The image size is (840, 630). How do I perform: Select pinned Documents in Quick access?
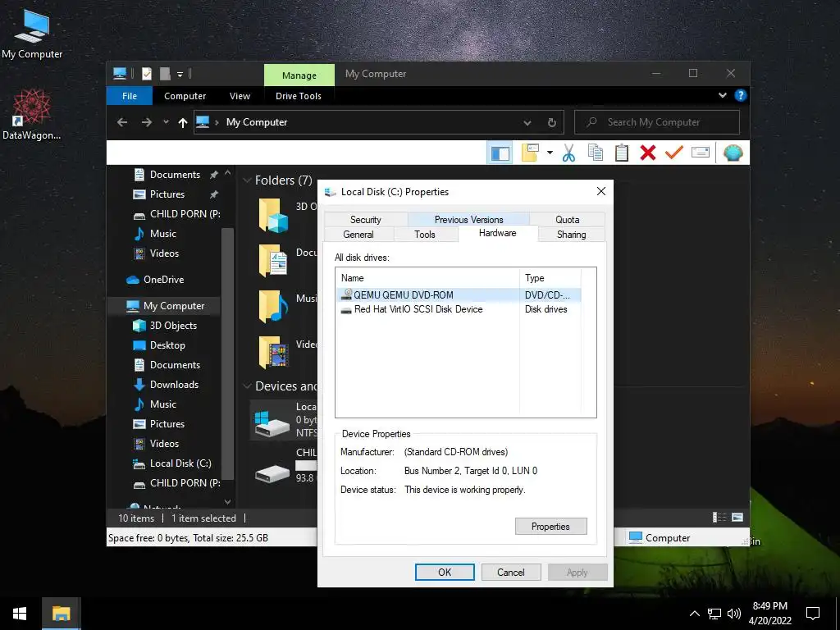(175, 175)
